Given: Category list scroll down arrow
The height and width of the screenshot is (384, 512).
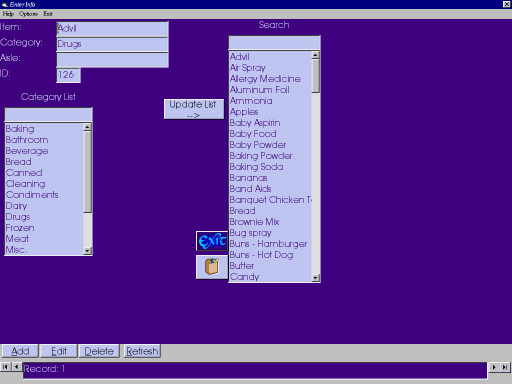Looking at the screenshot, I should (87, 251).
